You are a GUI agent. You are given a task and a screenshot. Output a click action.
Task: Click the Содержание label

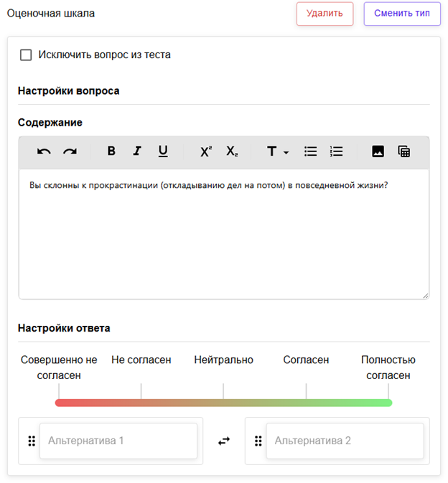(x=50, y=122)
